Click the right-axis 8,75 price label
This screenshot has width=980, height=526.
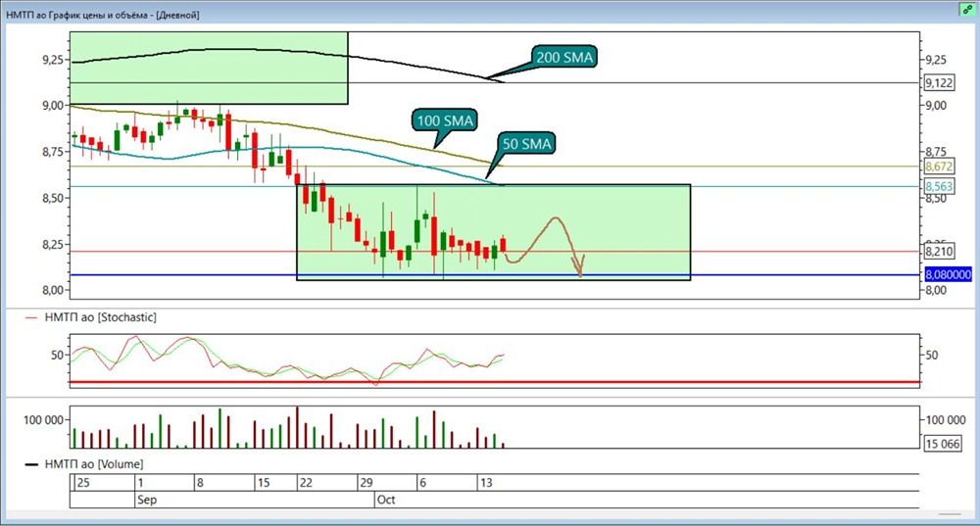tap(936, 152)
